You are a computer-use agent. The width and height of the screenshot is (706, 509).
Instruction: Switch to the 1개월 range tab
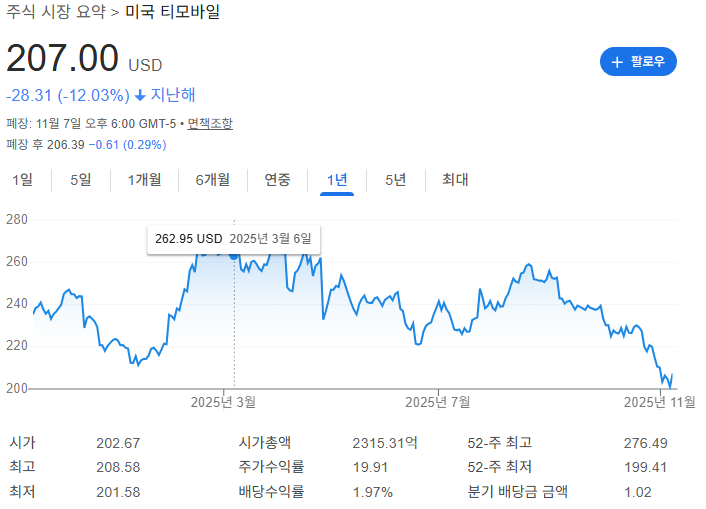point(144,180)
